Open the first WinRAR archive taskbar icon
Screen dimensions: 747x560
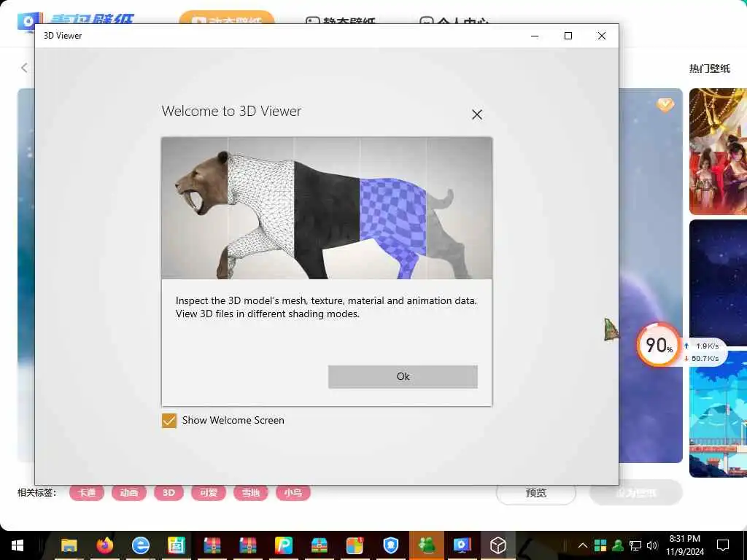(x=212, y=545)
